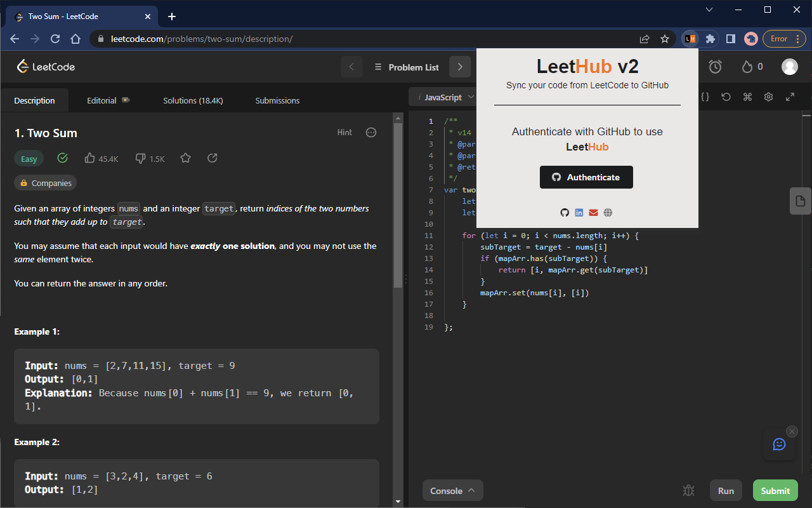The height and width of the screenshot is (508, 812).
Task: View the streak flame counter
Action: click(x=752, y=67)
